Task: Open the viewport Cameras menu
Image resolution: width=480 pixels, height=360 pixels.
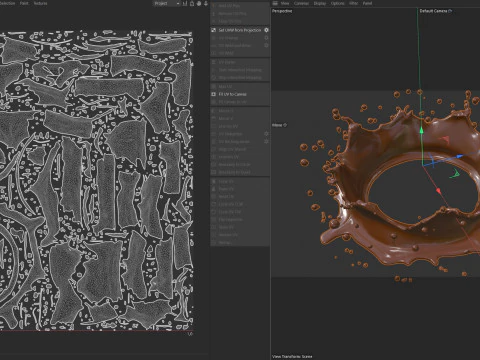Action: pos(301,3)
